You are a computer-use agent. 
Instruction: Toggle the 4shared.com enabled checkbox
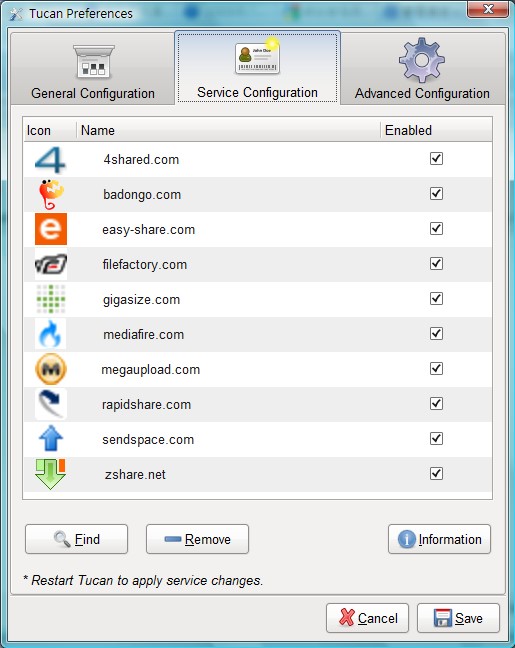tap(436, 159)
